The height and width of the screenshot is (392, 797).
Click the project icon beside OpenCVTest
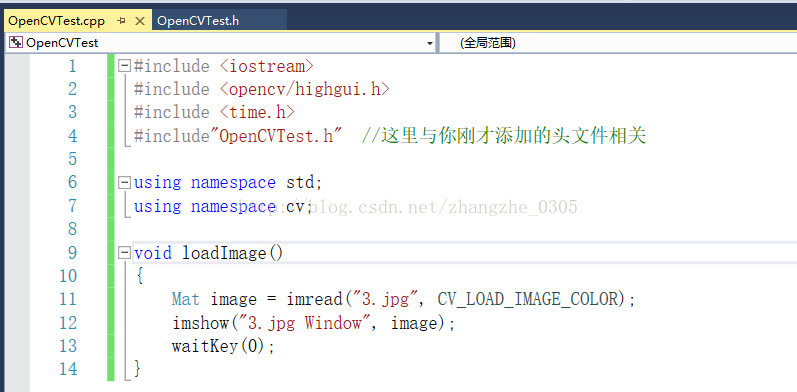tap(15, 43)
